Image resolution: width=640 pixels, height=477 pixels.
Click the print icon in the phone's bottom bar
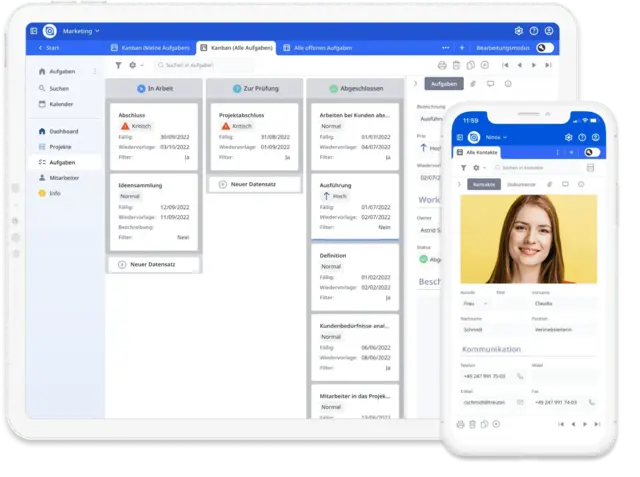(461, 424)
